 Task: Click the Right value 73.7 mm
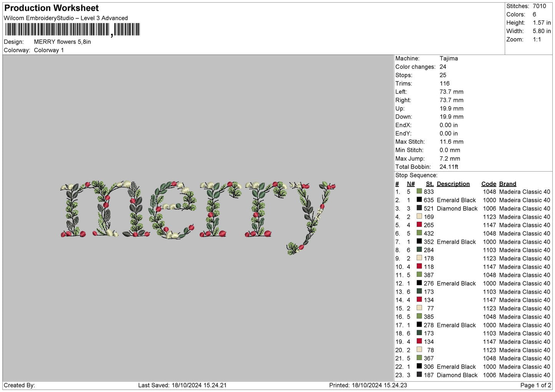(x=451, y=100)
